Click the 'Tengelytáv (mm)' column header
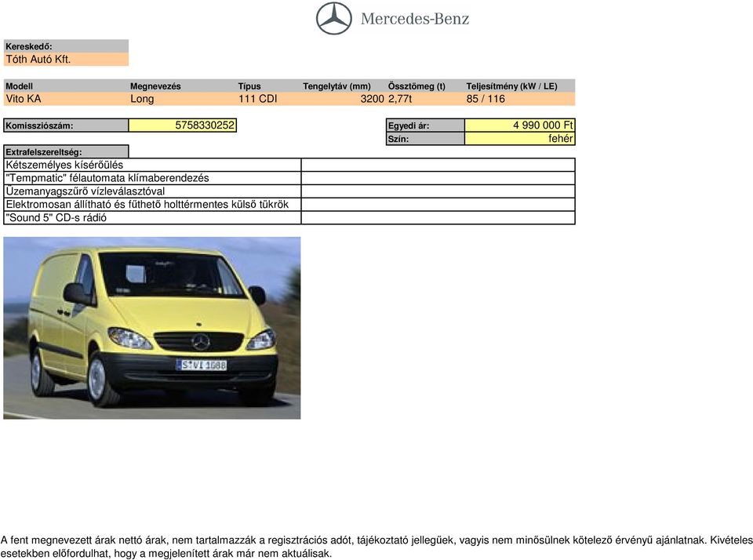The image size is (753, 560). tap(336, 86)
